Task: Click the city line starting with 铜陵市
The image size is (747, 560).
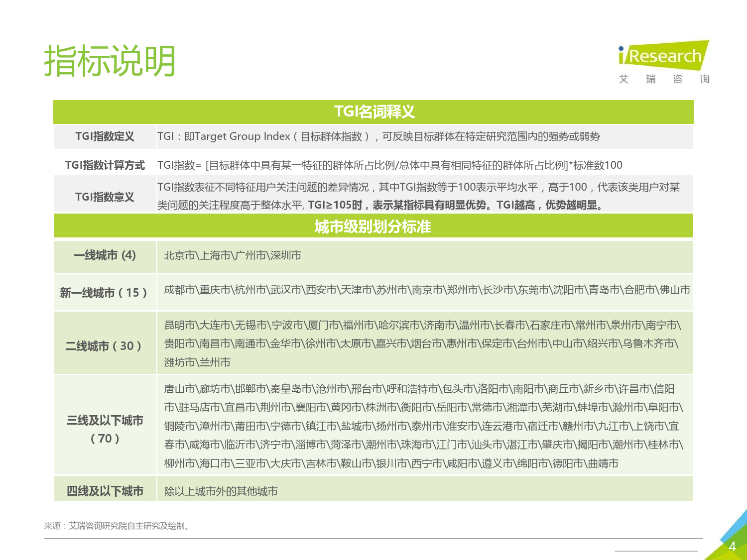Action: tap(421, 426)
